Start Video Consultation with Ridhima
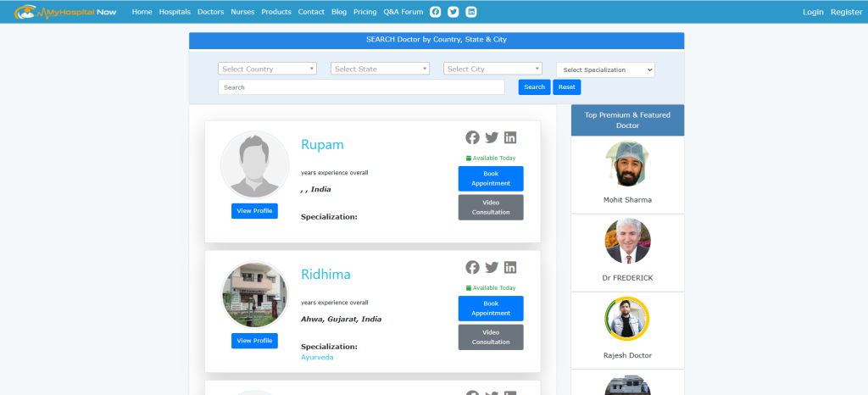868x395 pixels. point(491,337)
